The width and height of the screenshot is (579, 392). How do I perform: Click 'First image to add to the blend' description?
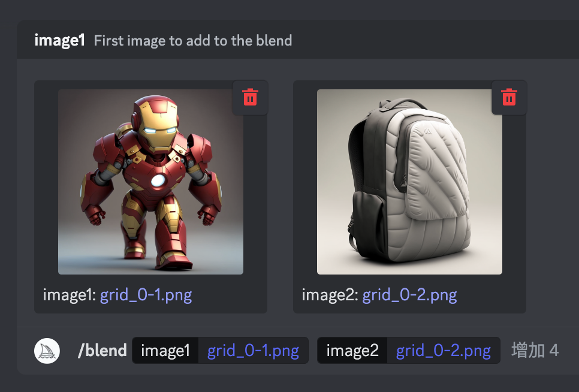(x=193, y=40)
